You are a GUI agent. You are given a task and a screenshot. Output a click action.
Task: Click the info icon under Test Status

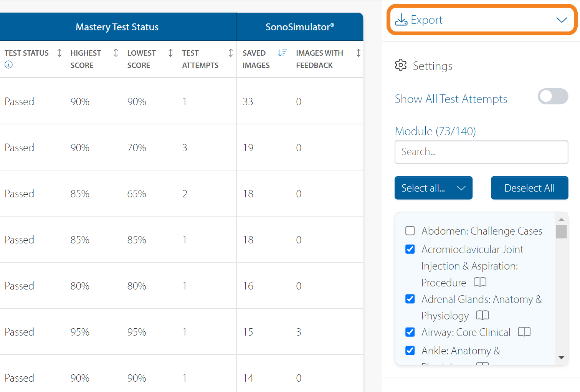8,65
